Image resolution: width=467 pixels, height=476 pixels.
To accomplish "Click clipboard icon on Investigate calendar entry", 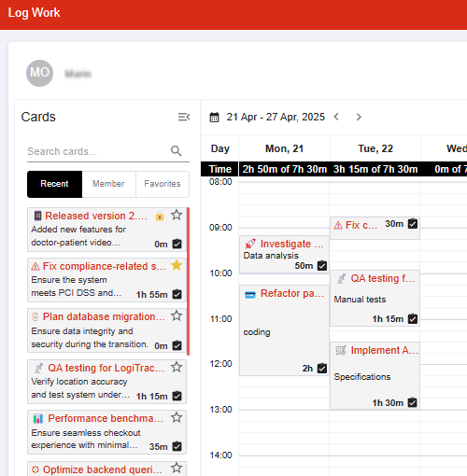I will [322, 265].
